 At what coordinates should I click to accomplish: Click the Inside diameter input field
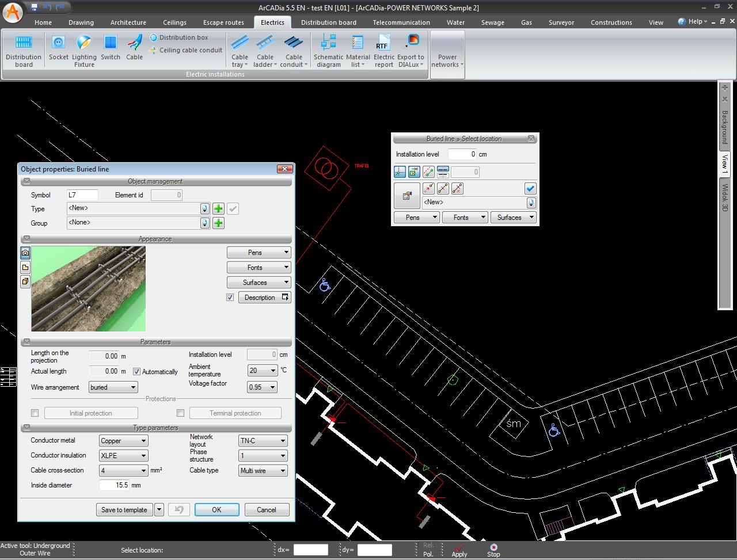pos(114,485)
